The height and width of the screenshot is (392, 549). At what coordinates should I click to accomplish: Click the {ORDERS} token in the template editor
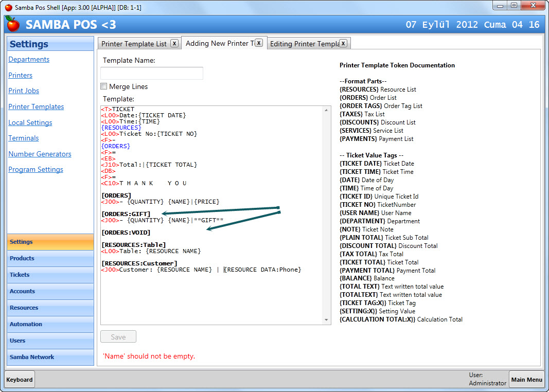[116, 146]
